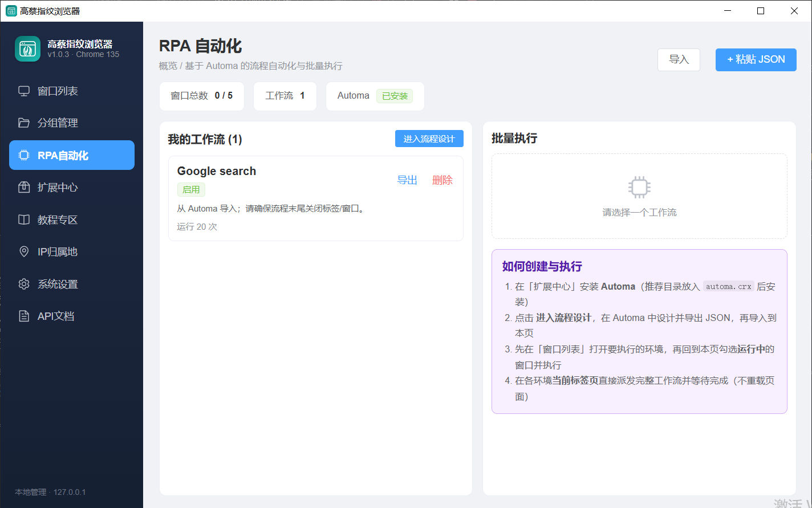Click the chip icon in 批量执行 panel
Viewport: 812px width, 508px height.
click(x=639, y=187)
